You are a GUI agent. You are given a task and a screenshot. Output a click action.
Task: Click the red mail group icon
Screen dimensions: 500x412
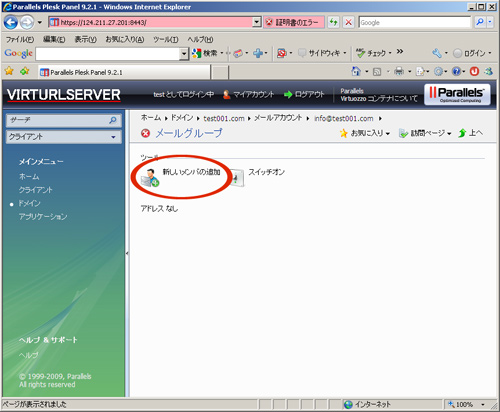click(146, 133)
